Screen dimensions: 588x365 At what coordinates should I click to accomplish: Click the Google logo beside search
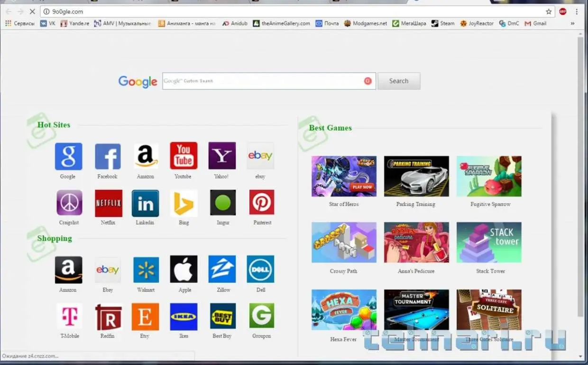(138, 82)
